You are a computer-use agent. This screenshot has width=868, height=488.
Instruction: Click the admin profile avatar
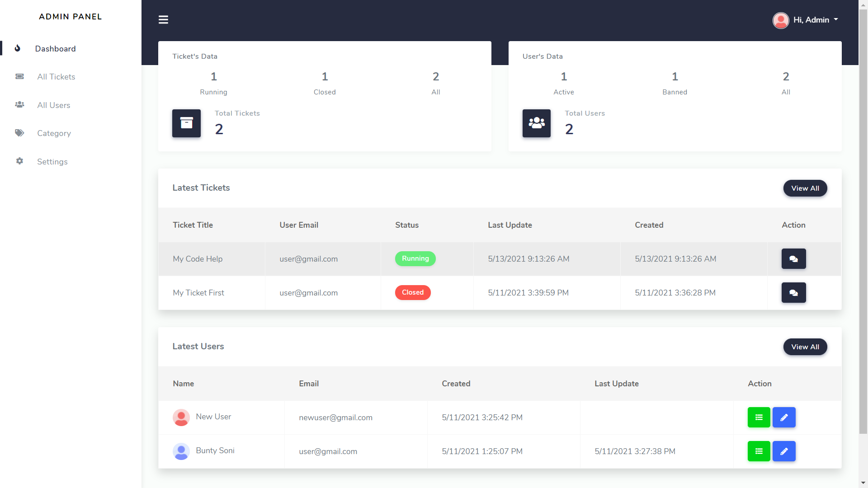(x=781, y=20)
